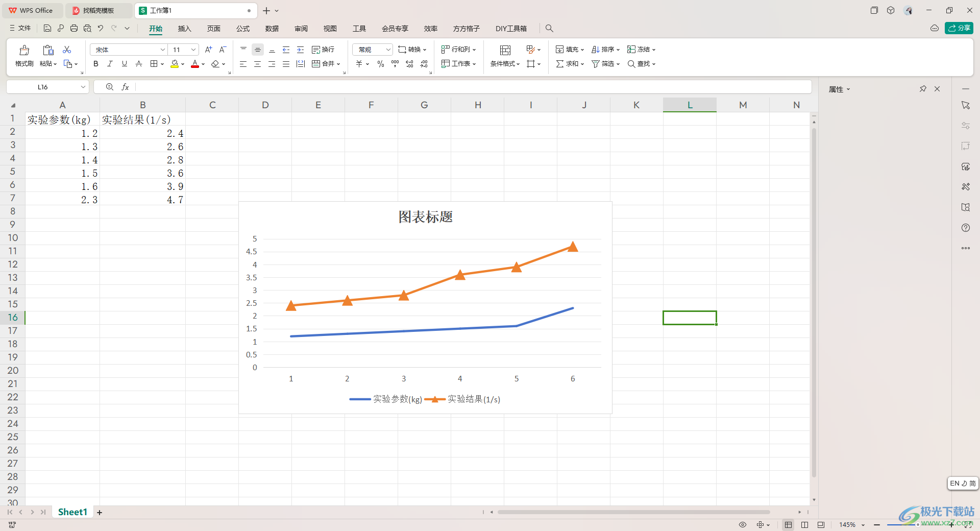This screenshot has height=531, width=980.
Task: Click the increase indent icon
Action: [301, 50]
